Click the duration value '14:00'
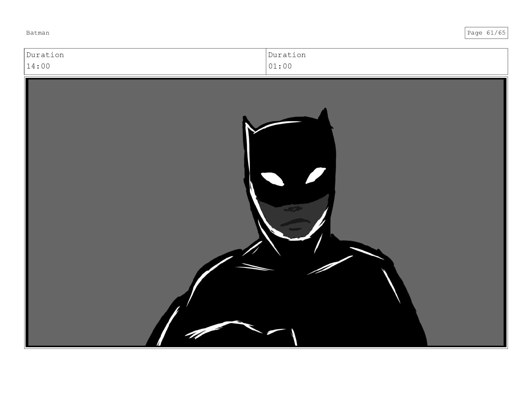 38,66
